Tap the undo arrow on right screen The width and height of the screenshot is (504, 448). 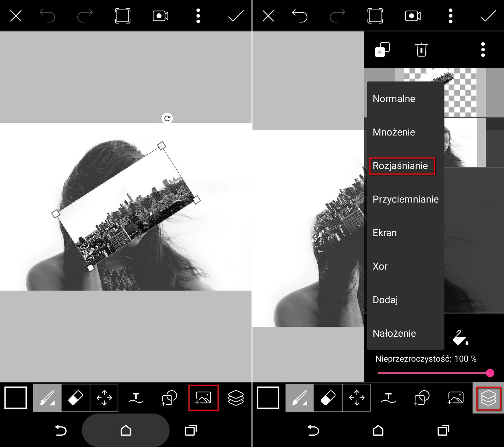(x=300, y=16)
